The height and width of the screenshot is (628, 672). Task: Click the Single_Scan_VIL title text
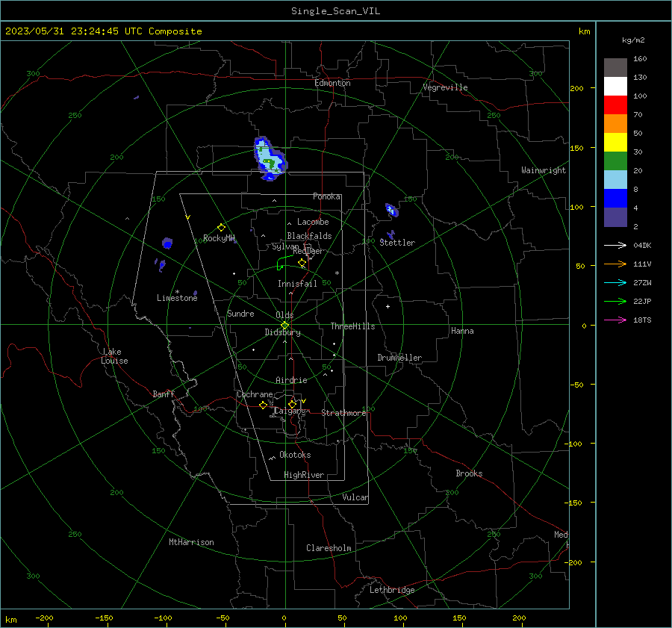335,11
